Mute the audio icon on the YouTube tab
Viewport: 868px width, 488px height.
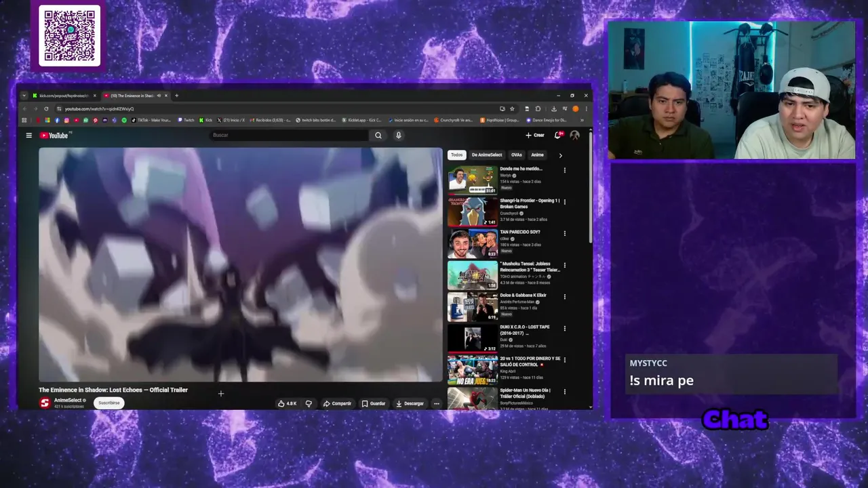(x=159, y=96)
